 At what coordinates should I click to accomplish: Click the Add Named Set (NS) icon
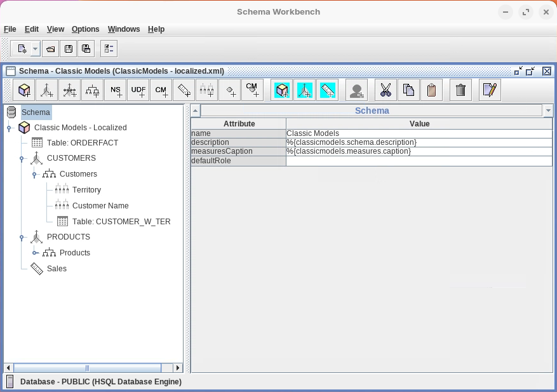coord(116,90)
